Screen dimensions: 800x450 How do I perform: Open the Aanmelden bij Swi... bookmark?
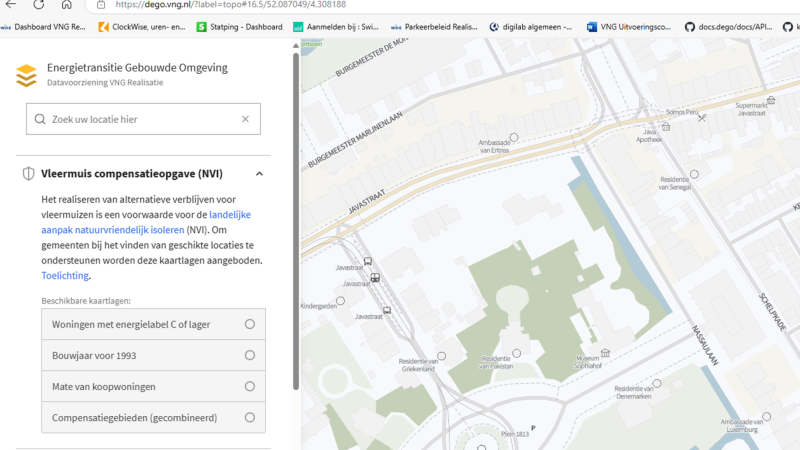(336, 27)
